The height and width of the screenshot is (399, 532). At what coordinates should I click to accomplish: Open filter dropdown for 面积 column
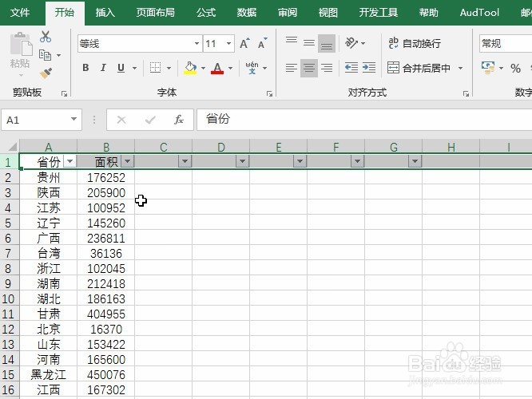click(x=128, y=161)
